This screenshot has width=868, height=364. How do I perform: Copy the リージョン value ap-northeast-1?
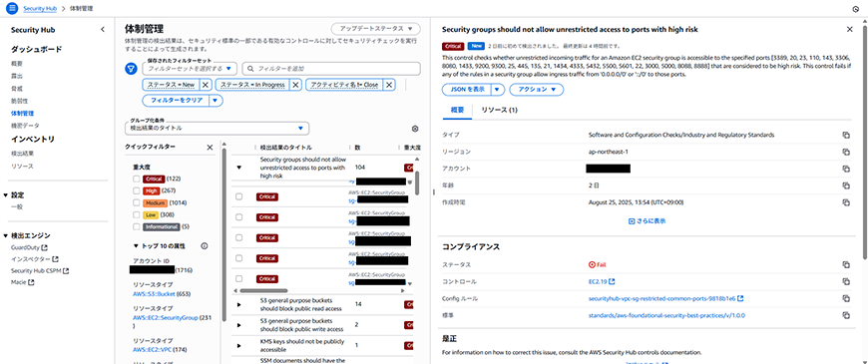pyautogui.click(x=846, y=152)
